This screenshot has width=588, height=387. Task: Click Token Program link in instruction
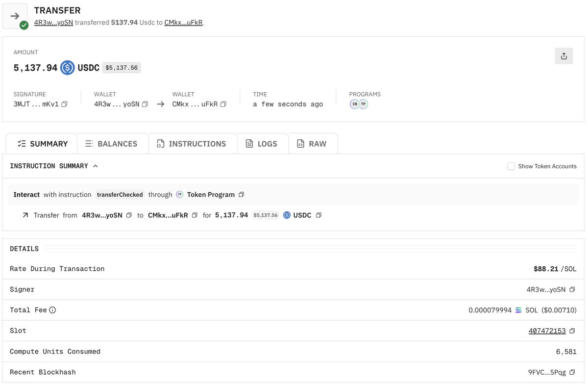coord(211,195)
